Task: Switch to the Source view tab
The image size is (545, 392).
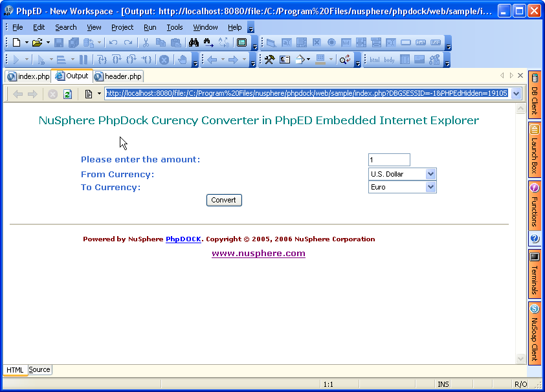Action: pos(39,370)
